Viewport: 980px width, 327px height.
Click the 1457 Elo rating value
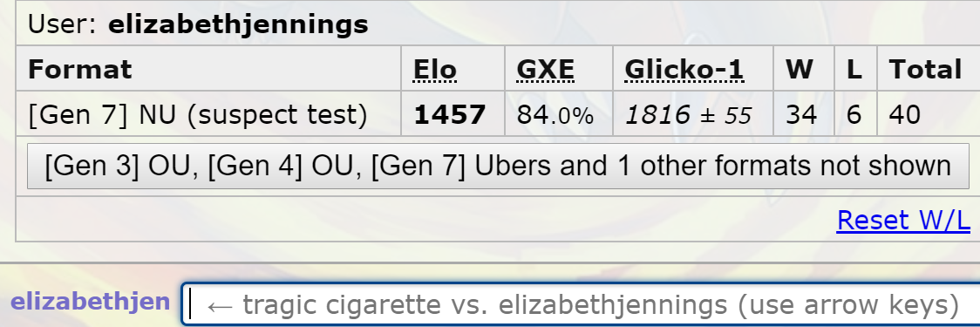pyautogui.click(x=449, y=115)
